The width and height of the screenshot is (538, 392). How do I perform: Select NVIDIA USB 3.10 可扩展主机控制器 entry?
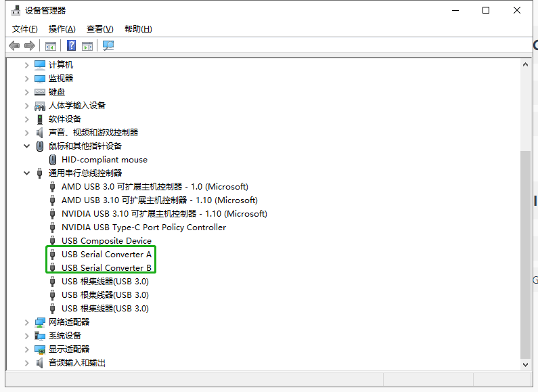pos(164,214)
